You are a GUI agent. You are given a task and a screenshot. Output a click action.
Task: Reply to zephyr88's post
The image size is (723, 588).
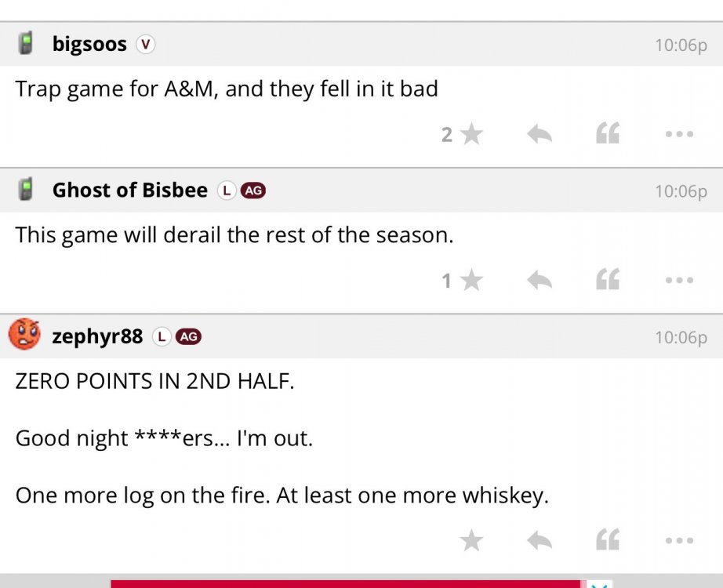coord(539,540)
